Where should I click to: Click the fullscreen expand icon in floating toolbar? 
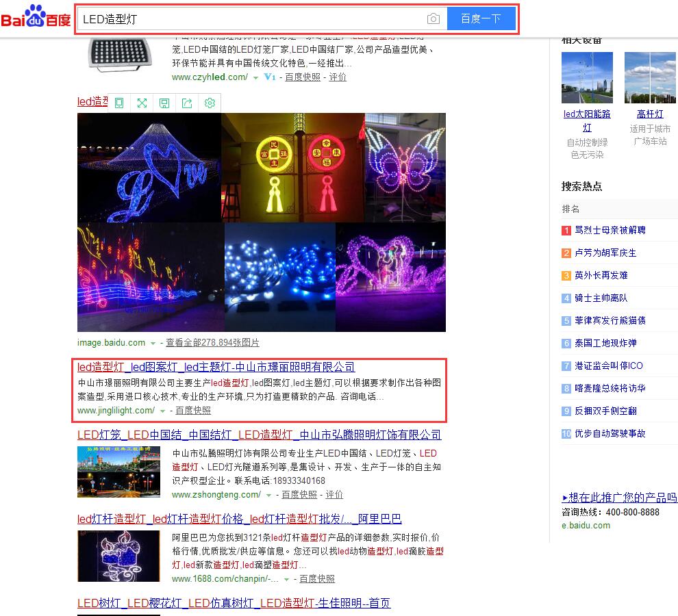[142, 103]
